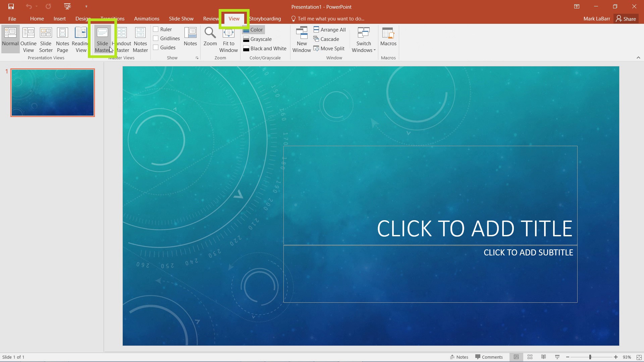Open the Storyboarding ribbon tab
This screenshot has width=644, height=362.
click(x=265, y=18)
